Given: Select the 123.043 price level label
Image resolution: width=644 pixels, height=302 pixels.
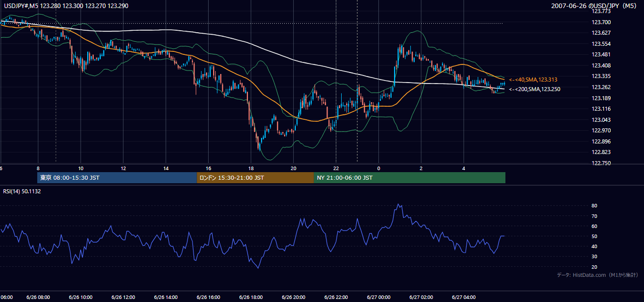Looking at the screenshot, I should (601, 120).
